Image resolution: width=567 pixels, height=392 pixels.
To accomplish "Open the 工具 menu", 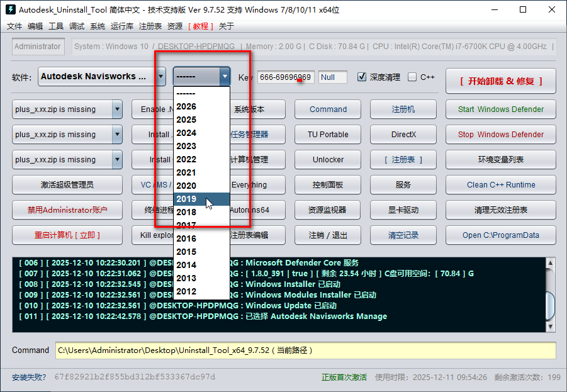I will click(56, 26).
